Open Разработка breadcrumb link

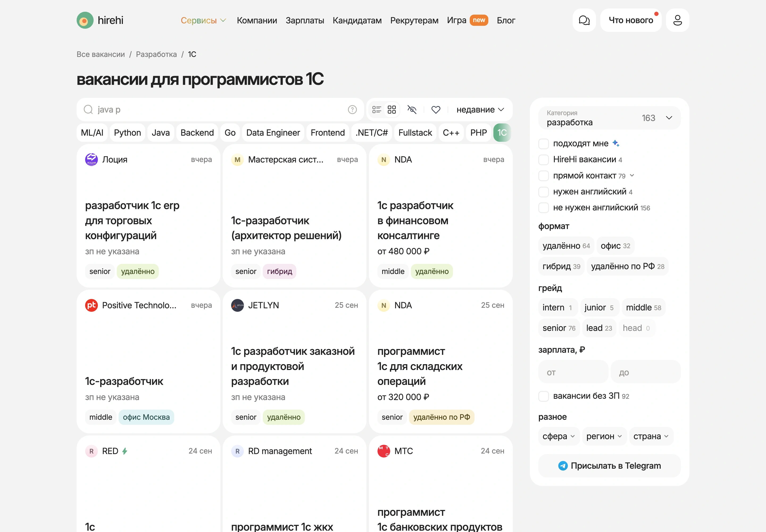click(156, 54)
